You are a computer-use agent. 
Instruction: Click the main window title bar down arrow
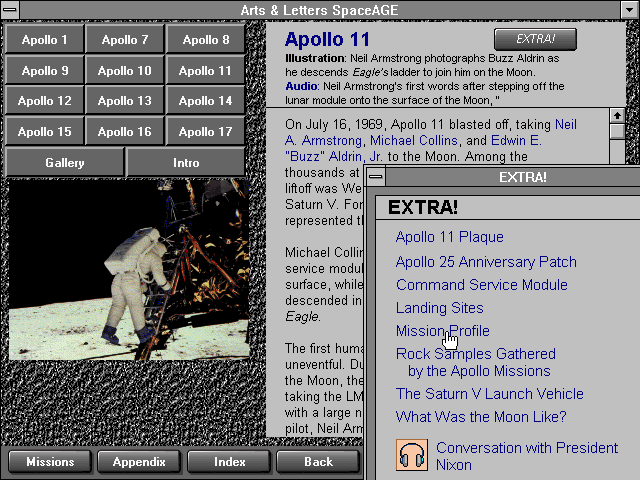click(630, 10)
